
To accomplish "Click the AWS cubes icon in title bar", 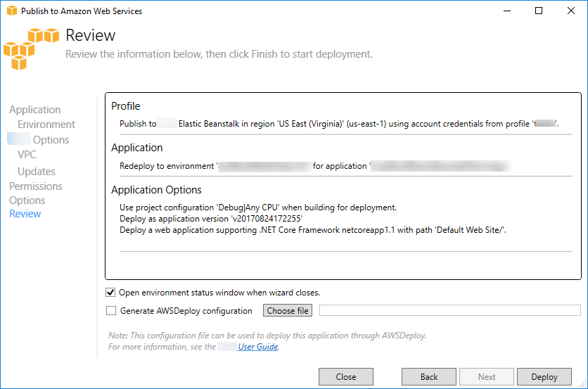I will (11, 11).
